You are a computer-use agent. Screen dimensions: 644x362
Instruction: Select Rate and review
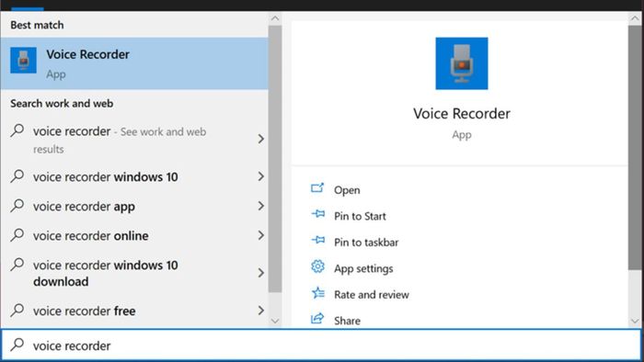372,295
